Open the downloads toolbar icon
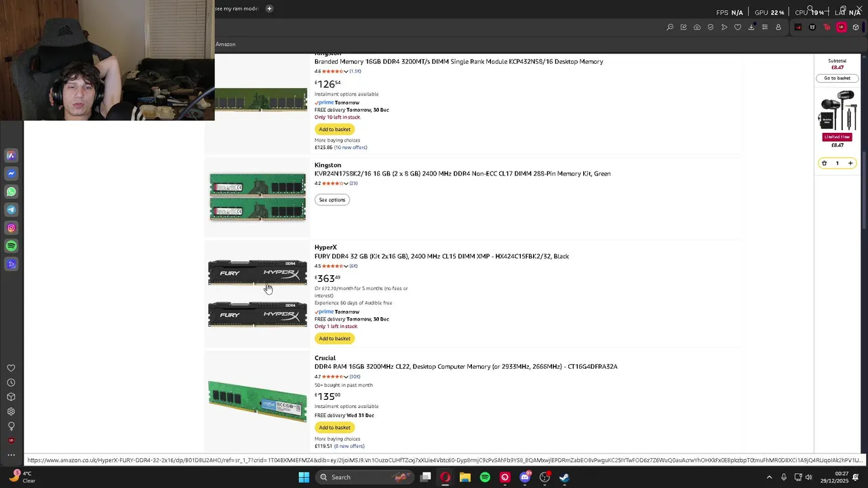 coord(751,27)
